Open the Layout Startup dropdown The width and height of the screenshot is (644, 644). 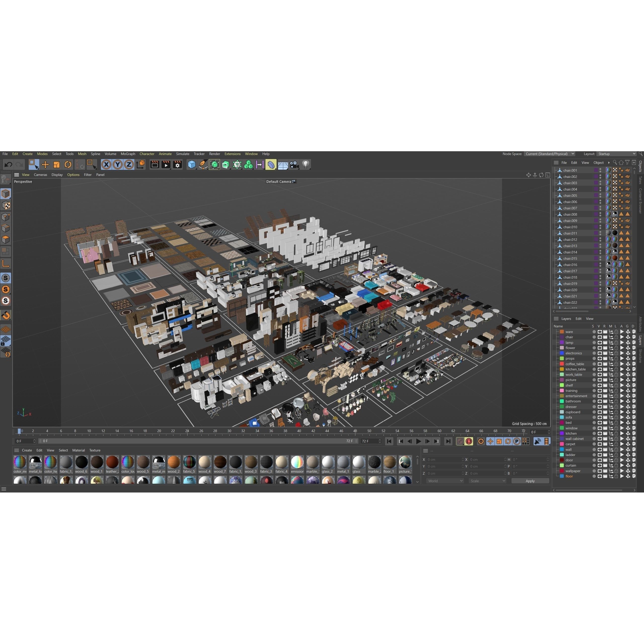[616, 154]
